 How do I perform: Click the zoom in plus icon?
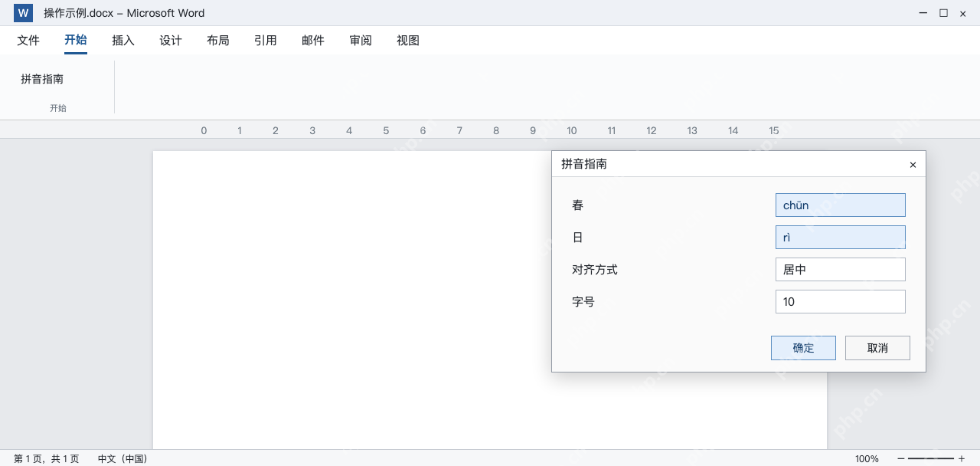pos(962,458)
